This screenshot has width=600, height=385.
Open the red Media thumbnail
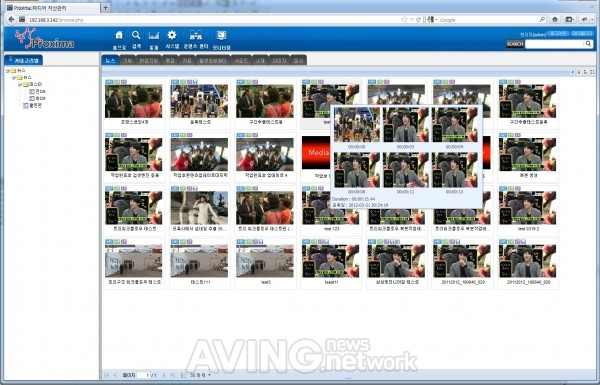pos(316,152)
